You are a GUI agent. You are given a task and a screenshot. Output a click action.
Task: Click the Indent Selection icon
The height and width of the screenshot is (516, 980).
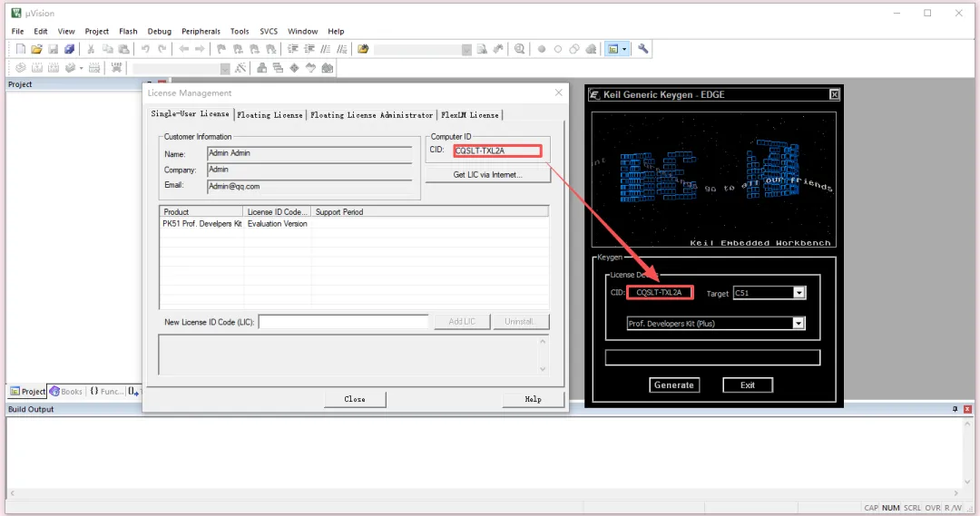pos(292,49)
